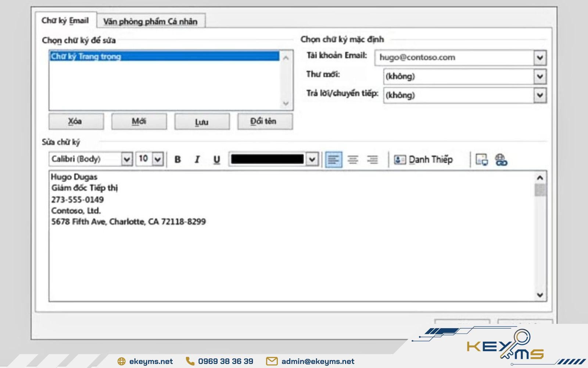
Task: Toggle underline formatting in signature editor
Action: pyautogui.click(x=217, y=159)
